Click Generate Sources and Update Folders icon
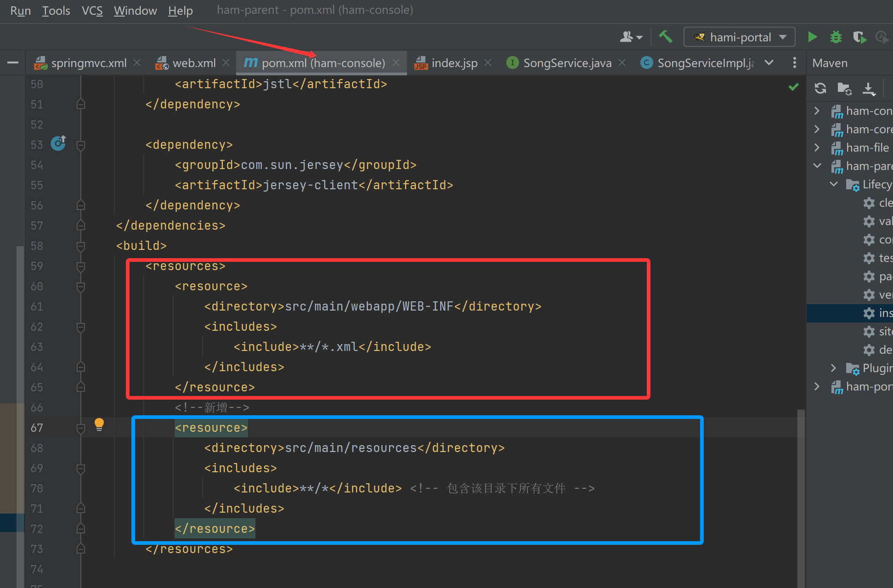Viewport: 893px width, 588px height. click(844, 88)
